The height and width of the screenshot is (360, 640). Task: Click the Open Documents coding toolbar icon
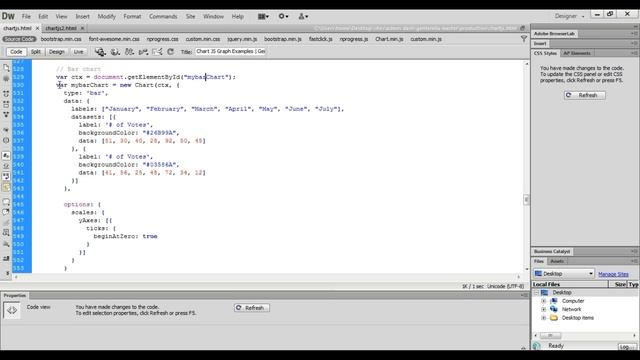click(6, 68)
